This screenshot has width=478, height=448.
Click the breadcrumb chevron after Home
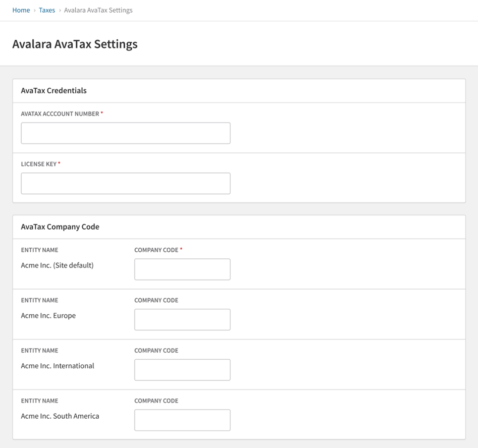(x=34, y=10)
